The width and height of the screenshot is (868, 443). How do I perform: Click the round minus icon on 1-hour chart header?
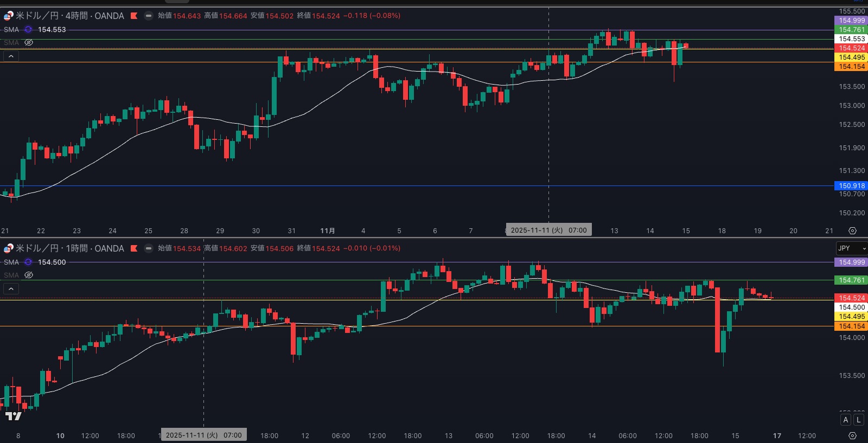coord(148,248)
